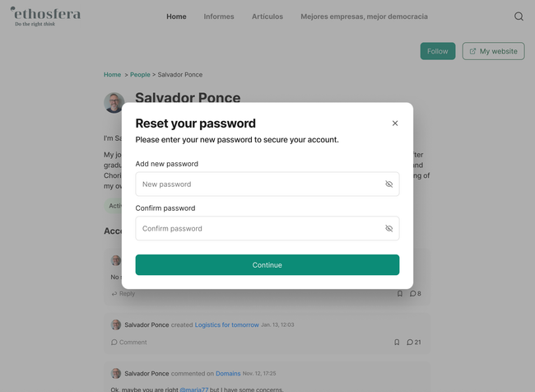
Task: Click the Comment icon under Logistics post
Action: [114, 342]
